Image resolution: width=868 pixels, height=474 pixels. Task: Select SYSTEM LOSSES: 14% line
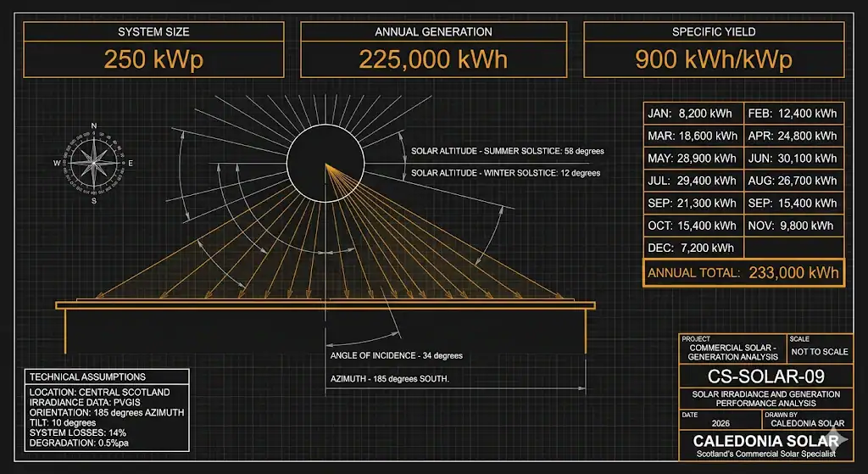[78, 432]
